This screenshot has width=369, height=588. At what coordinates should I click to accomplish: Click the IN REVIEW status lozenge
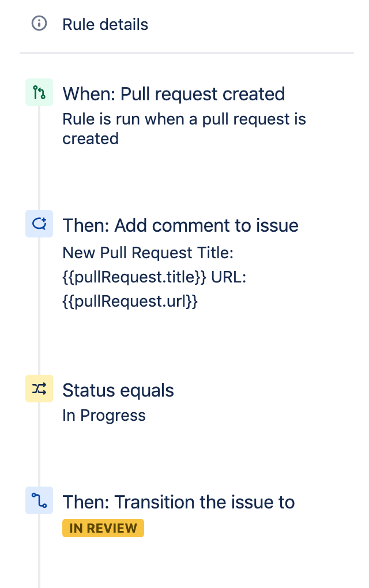point(103,527)
